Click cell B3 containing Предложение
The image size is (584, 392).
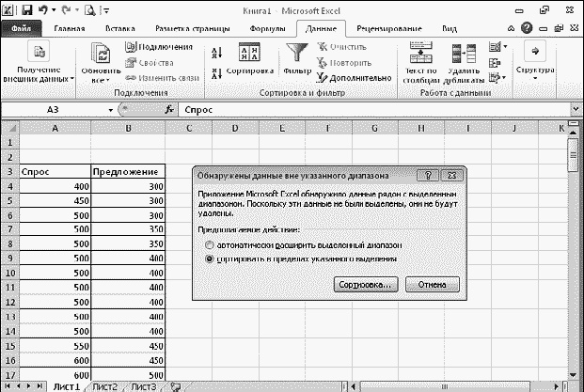(127, 172)
